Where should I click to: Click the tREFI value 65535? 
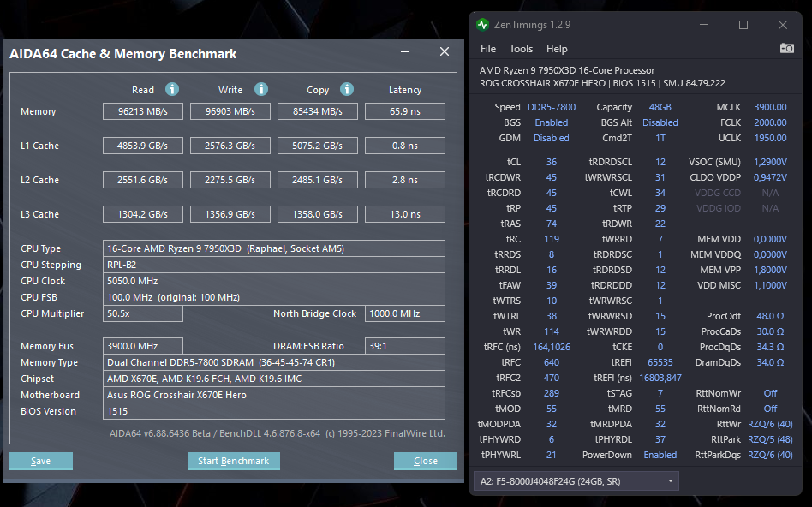[660, 362]
